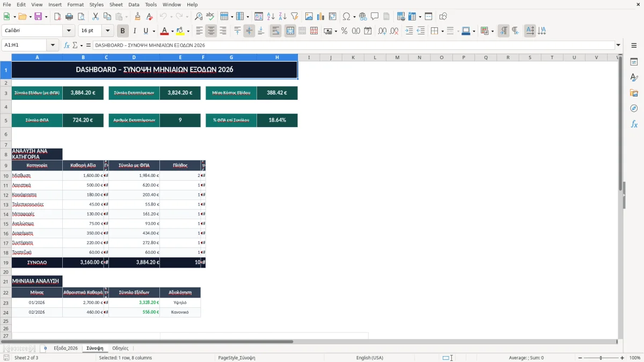Viewport: 644px width, 362px height.
Task: Open the Sort Ascending tool
Action: pyautogui.click(x=270, y=17)
